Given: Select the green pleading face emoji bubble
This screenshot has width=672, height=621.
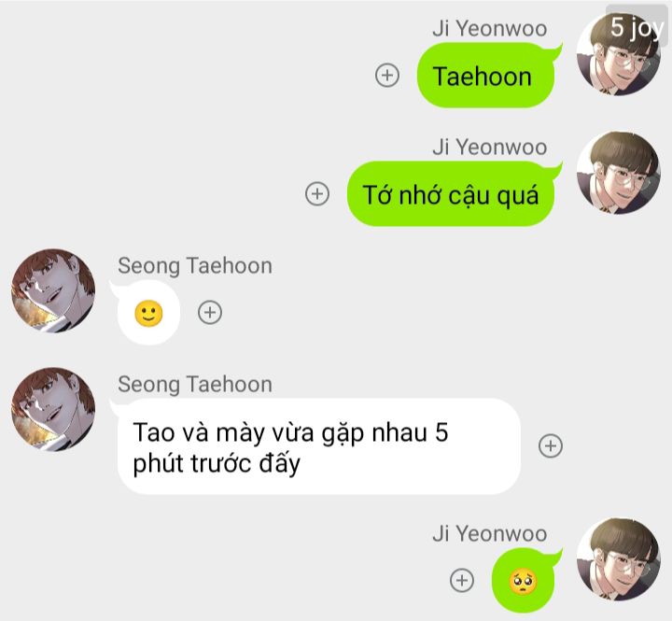Looking at the screenshot, I should [x=524, y=581].
